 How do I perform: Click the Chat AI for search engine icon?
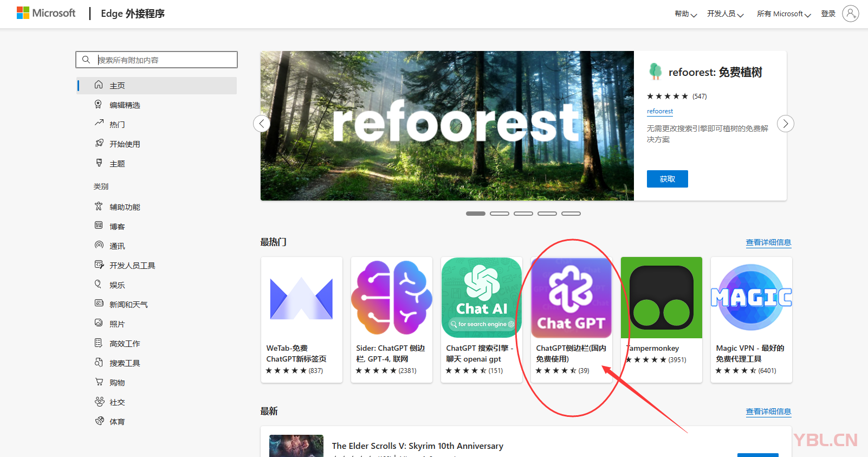(481, 298)
